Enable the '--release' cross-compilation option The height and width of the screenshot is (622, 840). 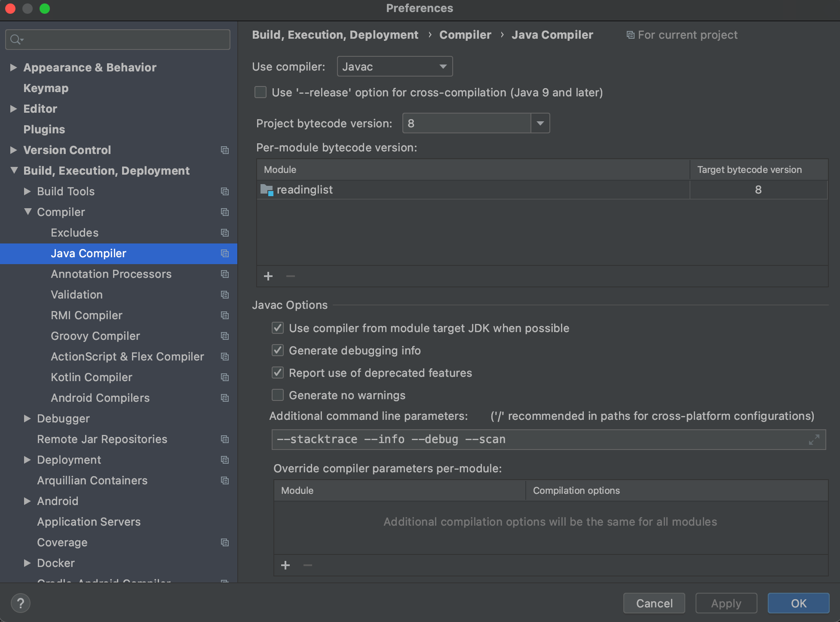click(x=261, y=92)
